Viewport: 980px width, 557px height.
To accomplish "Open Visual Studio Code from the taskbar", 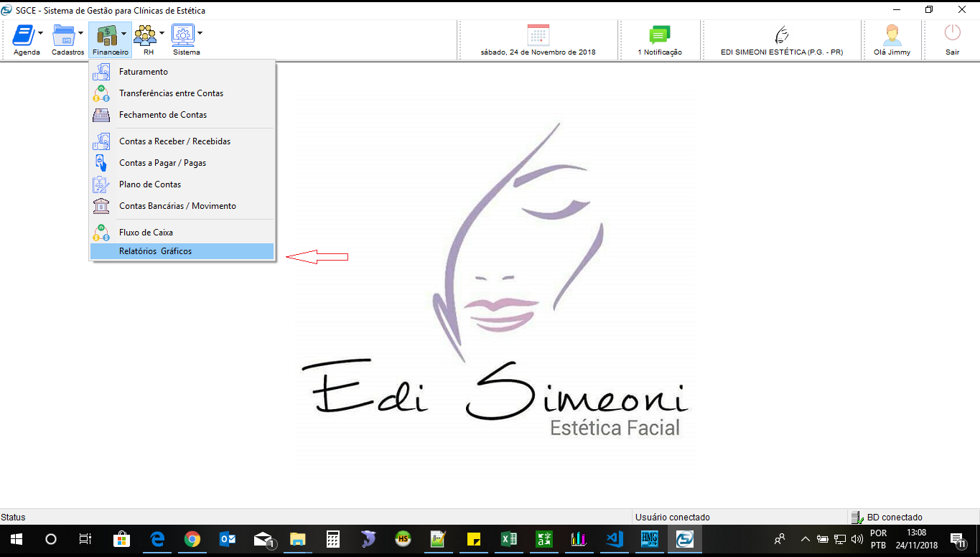I will point(615,539).
